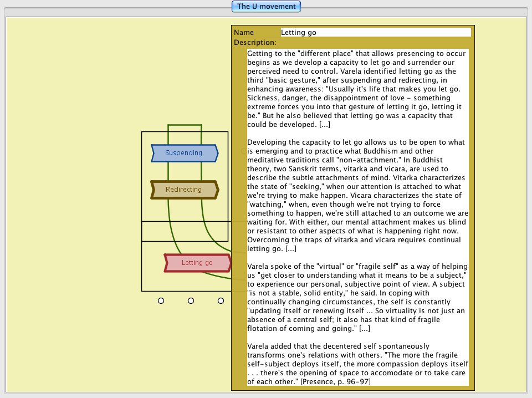Click the vitarka and vicara Sanskrit terms line
This screenshot has width=532, height=398.
pyautogui.click(x=355, y=169)
